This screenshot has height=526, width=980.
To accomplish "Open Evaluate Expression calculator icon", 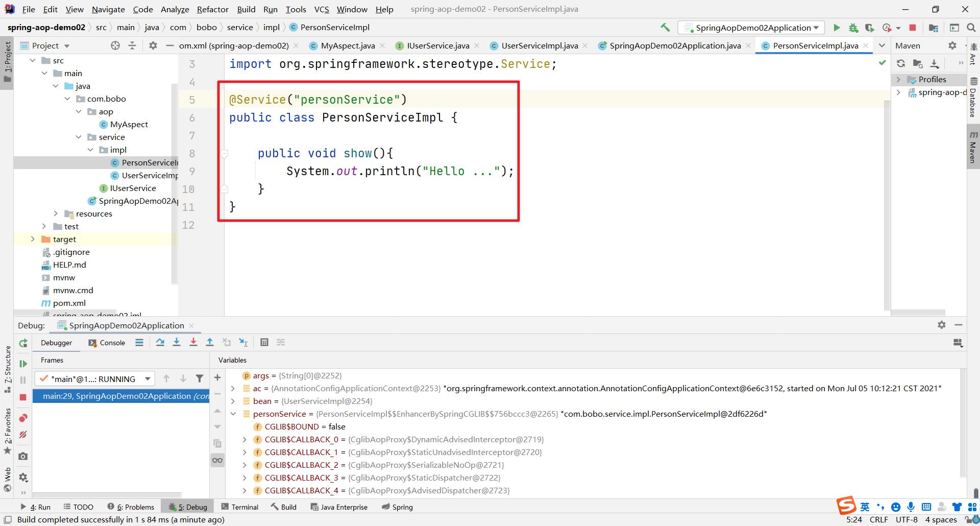I will 264,342.
